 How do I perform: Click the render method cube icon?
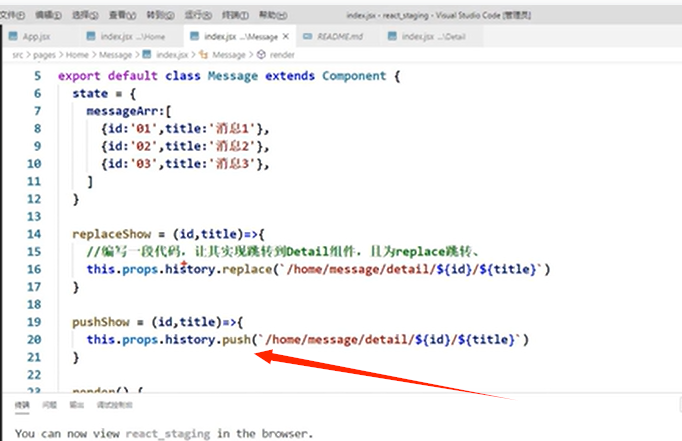click(x=261, y=55)
